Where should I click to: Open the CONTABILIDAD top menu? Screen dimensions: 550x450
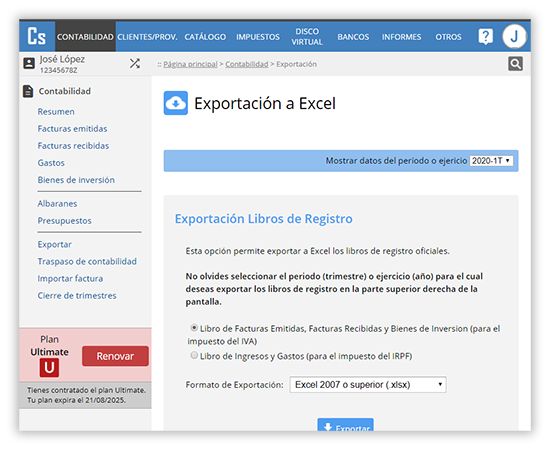[x=85, y=37]
